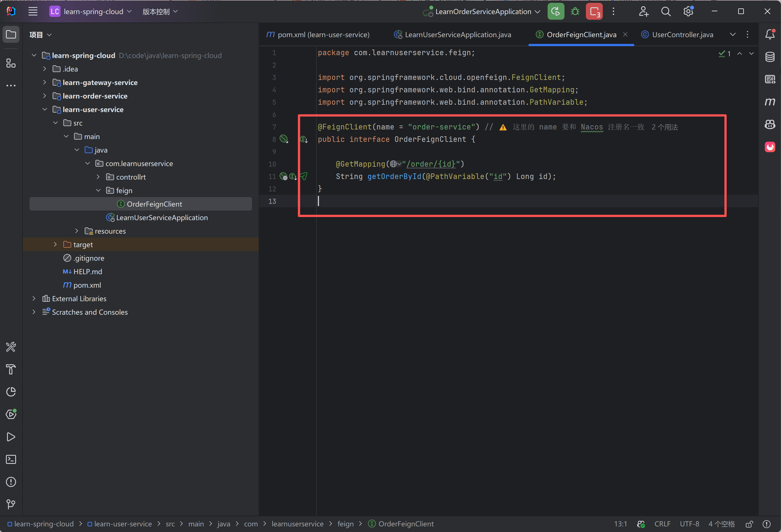Open Maven tool window on right bar
Screen dimensions: 781x532
coord(770,102)
